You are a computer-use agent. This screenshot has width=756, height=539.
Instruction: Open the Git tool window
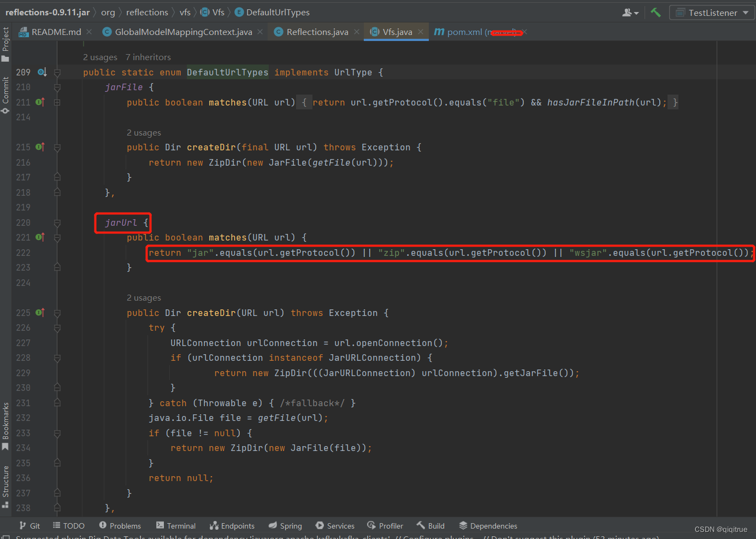click(x=29, y=526)
